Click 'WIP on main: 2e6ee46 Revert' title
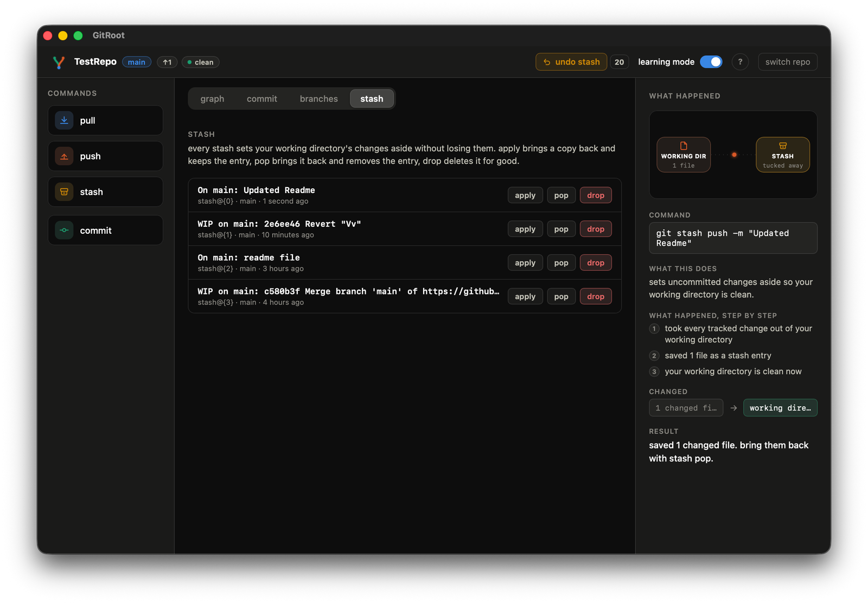 (x=279, y=224)
